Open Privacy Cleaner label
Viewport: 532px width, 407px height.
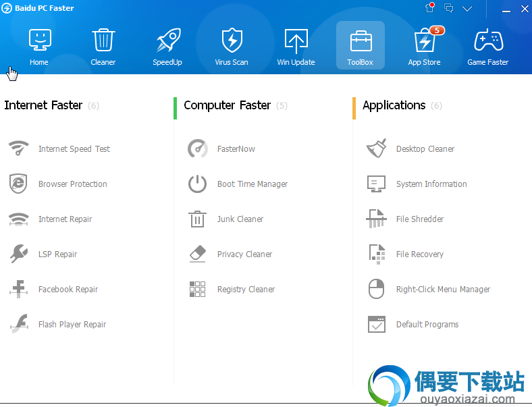pos(244,254)
